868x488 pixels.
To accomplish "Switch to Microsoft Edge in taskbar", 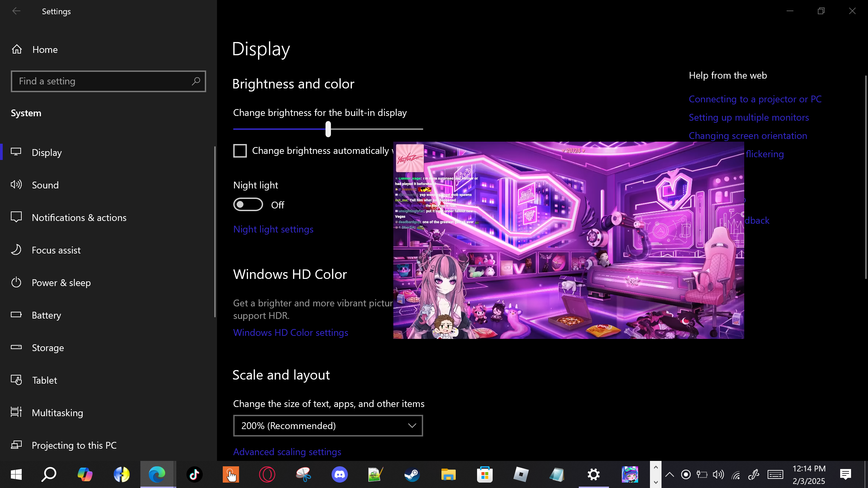I will (157, 474).
